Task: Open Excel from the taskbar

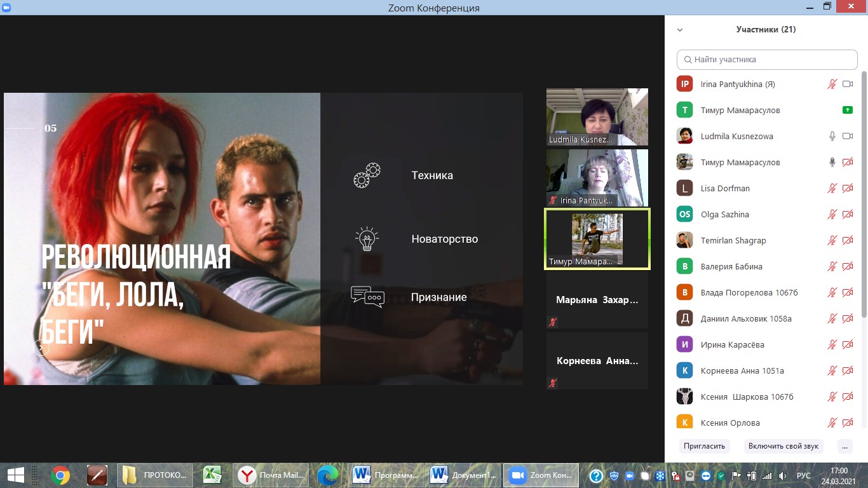Action: coord(212,475)
